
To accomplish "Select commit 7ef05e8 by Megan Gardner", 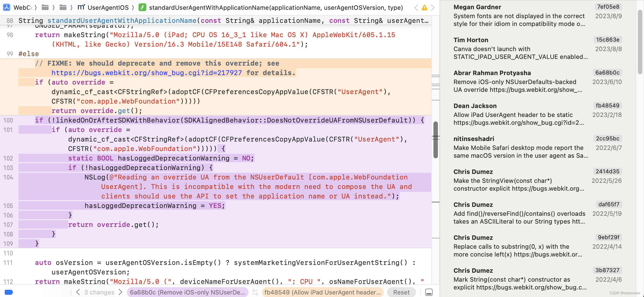I will click(x=538, y=15).
